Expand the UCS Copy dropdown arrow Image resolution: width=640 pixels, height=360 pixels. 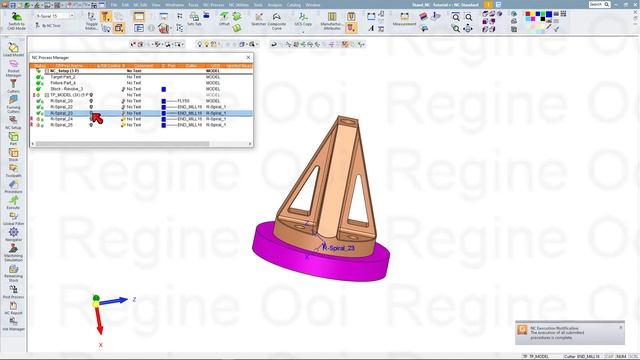[303, 31]
